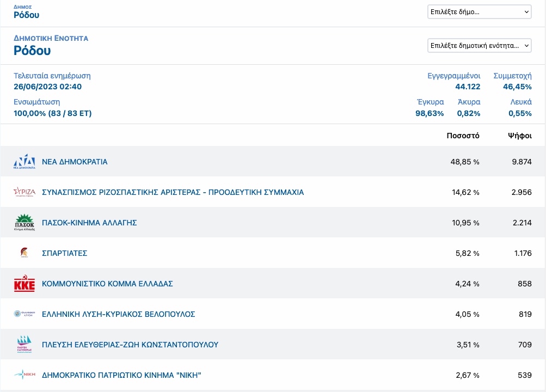The height and width of the screenshot is (392, 546).
Task: Click the 'Ψήφοι' column header
Action: coord(519,136)
